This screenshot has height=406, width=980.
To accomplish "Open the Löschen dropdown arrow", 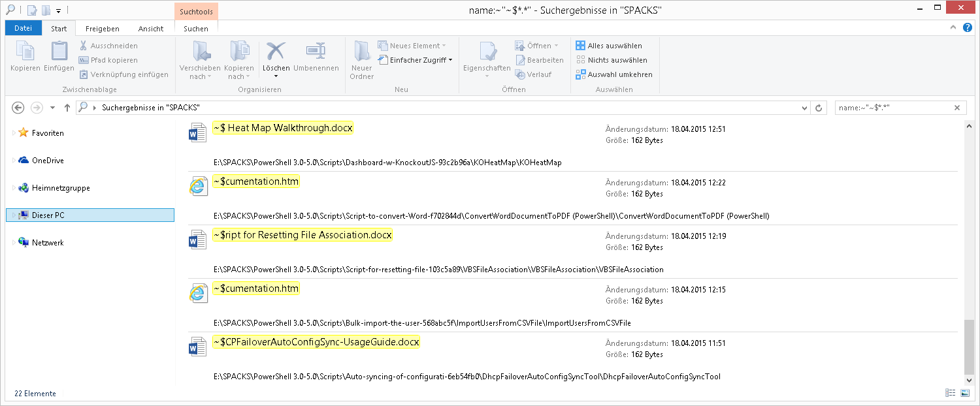I will point(276,76).
